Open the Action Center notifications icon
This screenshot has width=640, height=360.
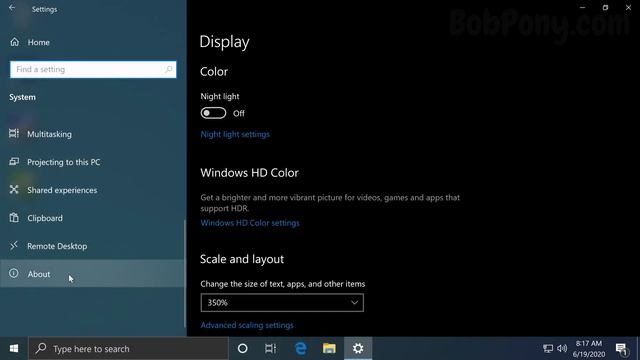coord(621,349)
